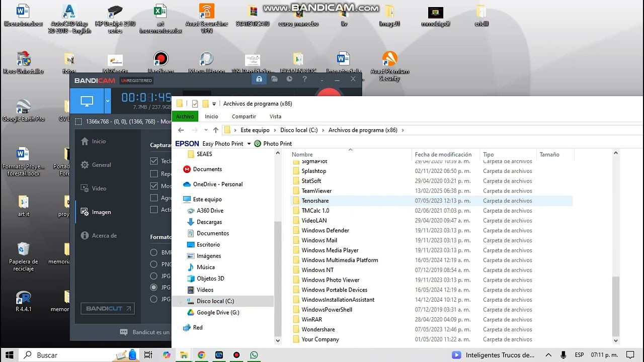Select BMP image format radio button
This screenshot has height=362, width=644.
pos(154,252)
